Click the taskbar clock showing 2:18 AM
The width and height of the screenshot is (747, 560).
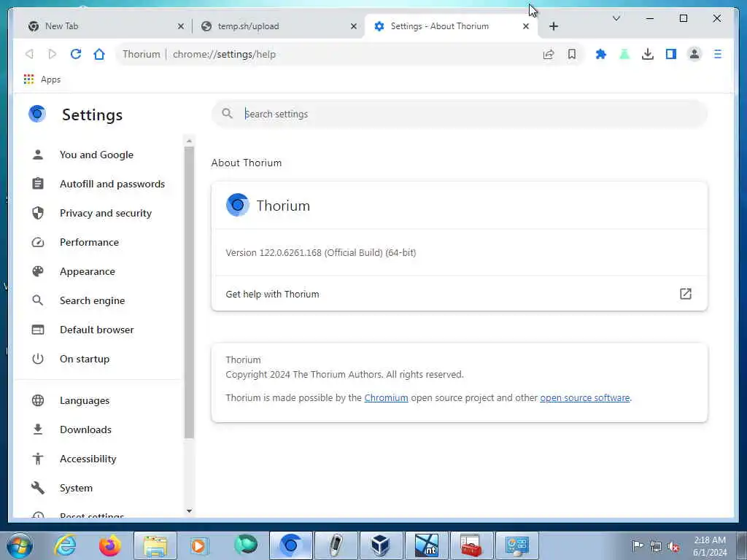click(x=710, y=546)
